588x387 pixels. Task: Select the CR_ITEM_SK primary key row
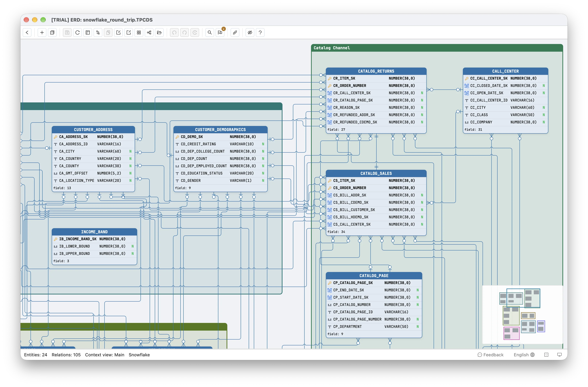tap(376, 78)
